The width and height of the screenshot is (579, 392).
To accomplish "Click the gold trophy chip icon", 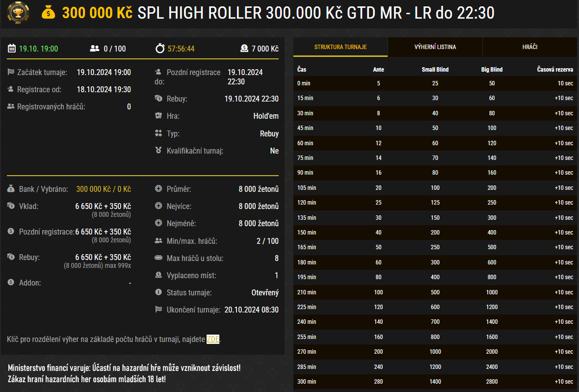I will [x=15, y=13].
